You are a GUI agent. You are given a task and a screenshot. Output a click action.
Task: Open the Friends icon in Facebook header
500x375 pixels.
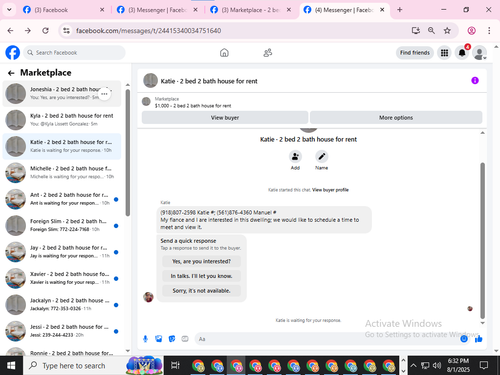(268, 53)
